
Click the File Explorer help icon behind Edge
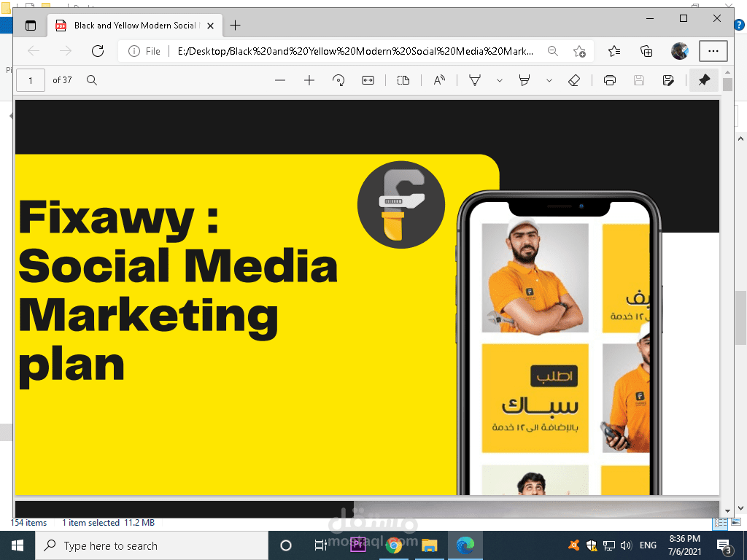pos(739,25)
